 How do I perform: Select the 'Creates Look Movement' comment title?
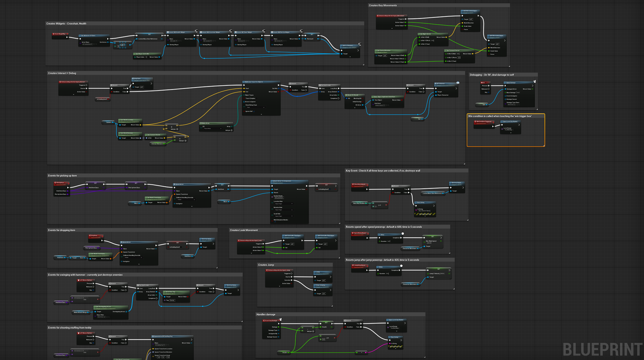pyautogui.click(x=244, y=230)
